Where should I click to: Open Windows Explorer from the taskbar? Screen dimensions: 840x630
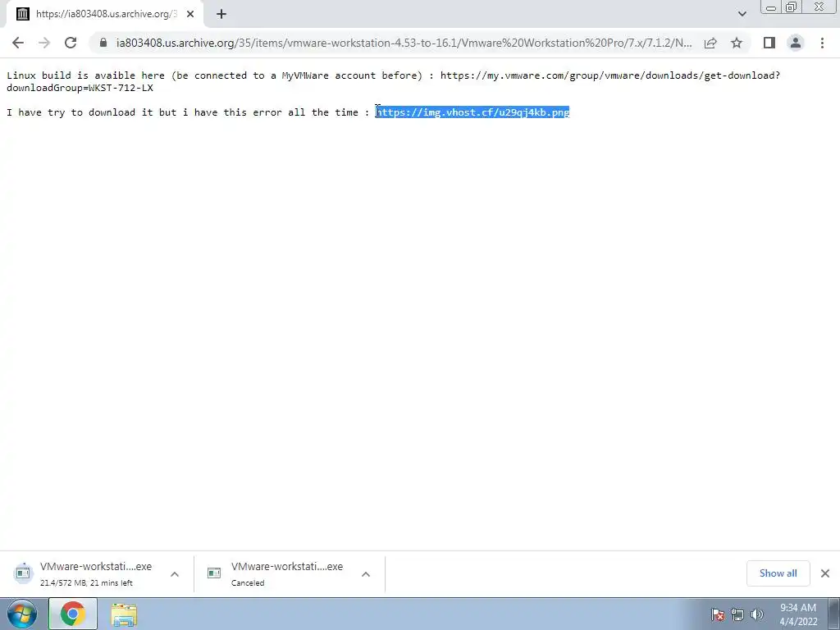(x=124, y=614)
